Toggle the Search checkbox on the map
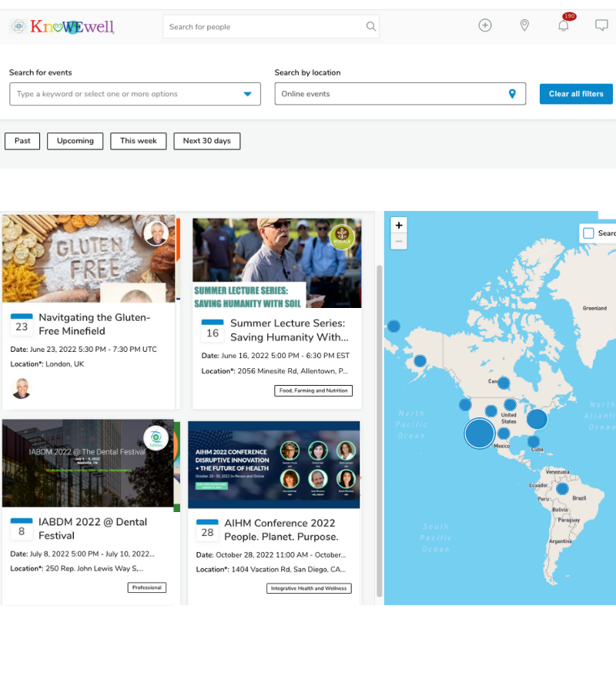 [588, 233]
